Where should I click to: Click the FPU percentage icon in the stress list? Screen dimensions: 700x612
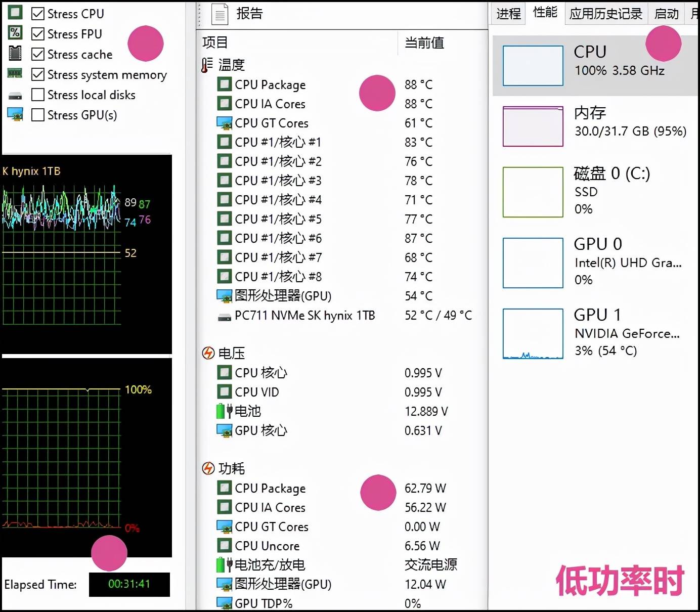(x=15, y=33)
